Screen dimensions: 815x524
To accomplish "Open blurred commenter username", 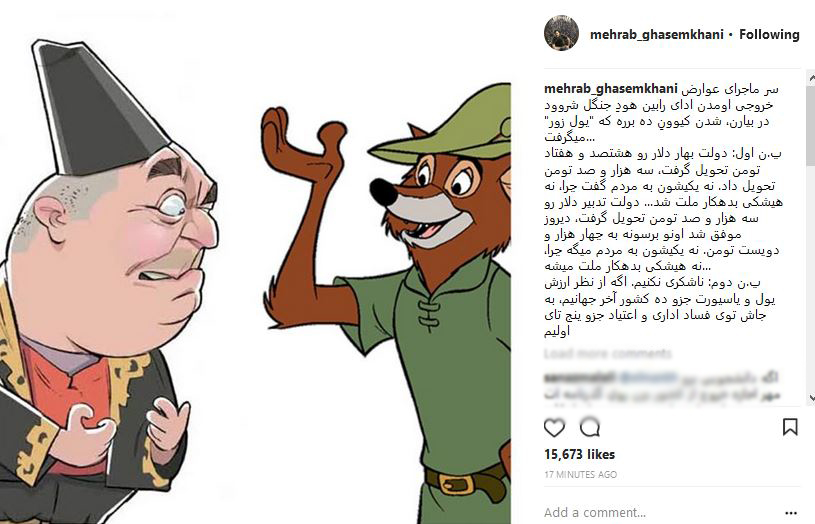I will [580, 378].
